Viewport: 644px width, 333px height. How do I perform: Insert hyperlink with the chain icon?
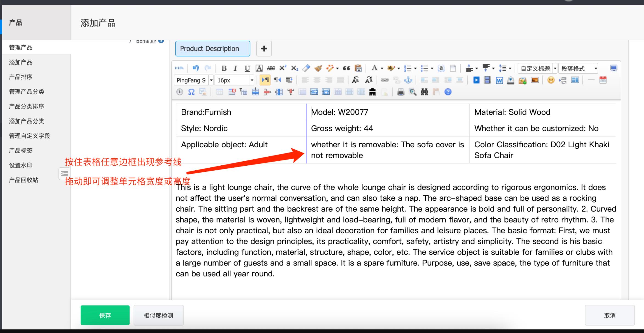tap(384, 80)
